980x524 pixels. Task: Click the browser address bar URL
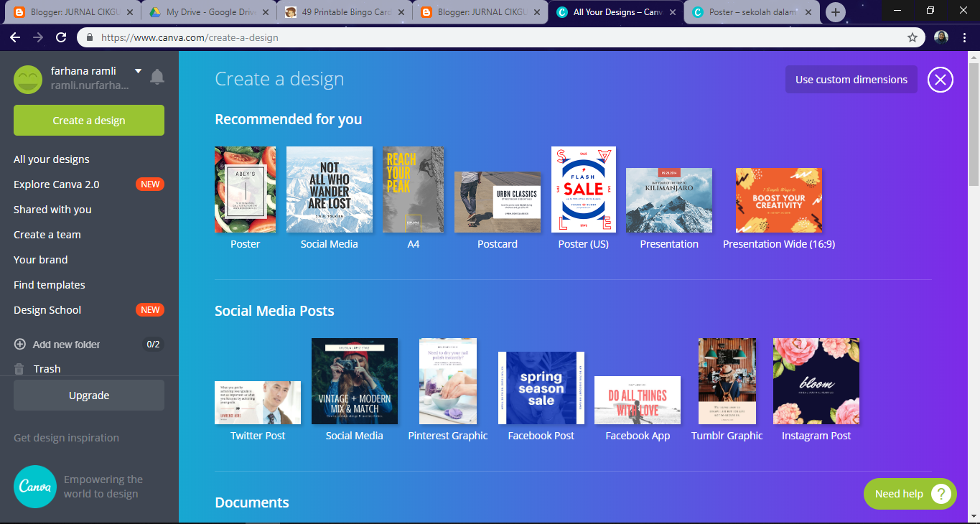click(x=190, y=37)
